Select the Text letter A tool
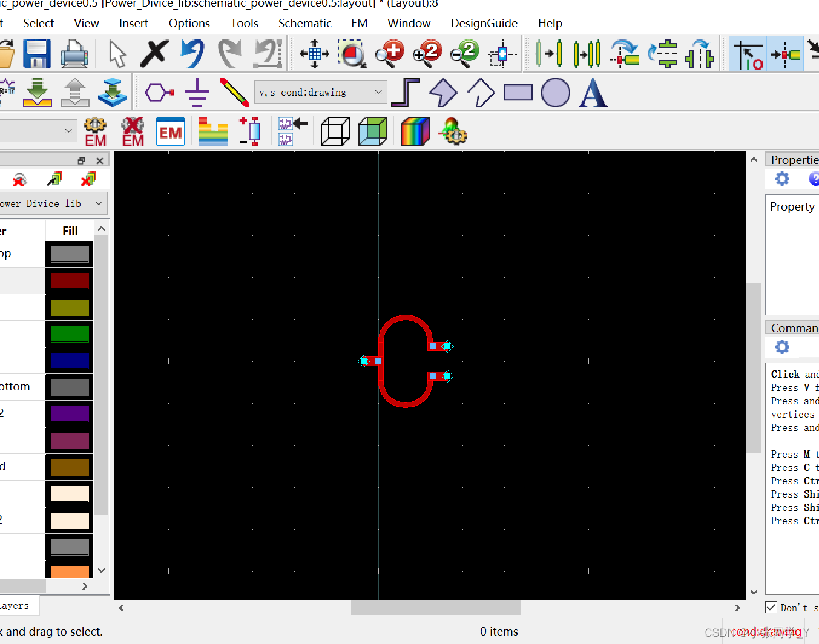Screen dimensions: 819x644 point(593,93)
